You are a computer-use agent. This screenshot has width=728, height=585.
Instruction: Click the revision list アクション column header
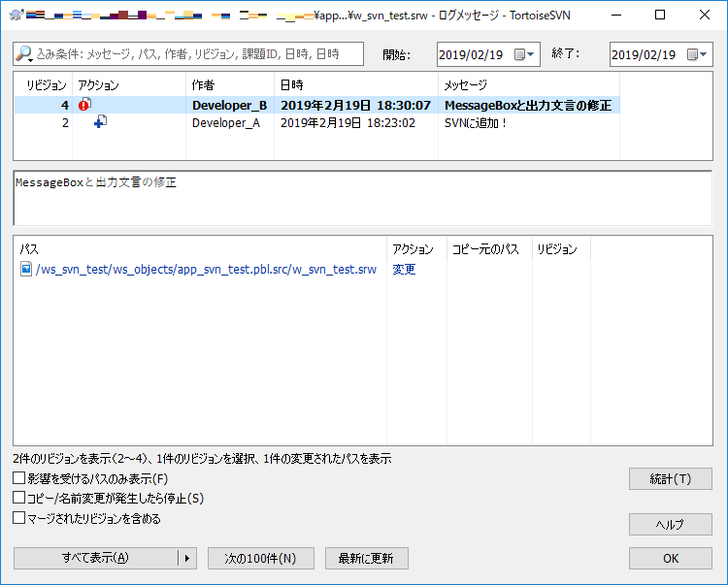(x=98, y=85)
